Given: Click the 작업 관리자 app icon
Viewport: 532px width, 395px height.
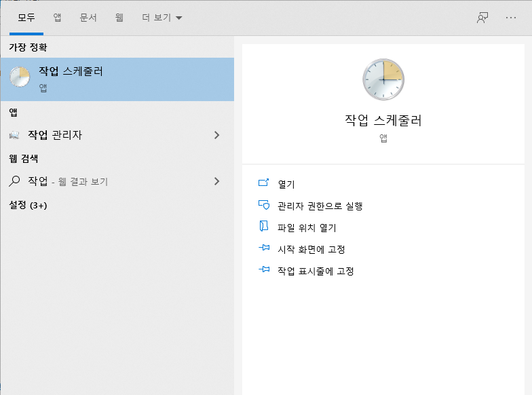Looking at the screenshot, I should (14, 136).
